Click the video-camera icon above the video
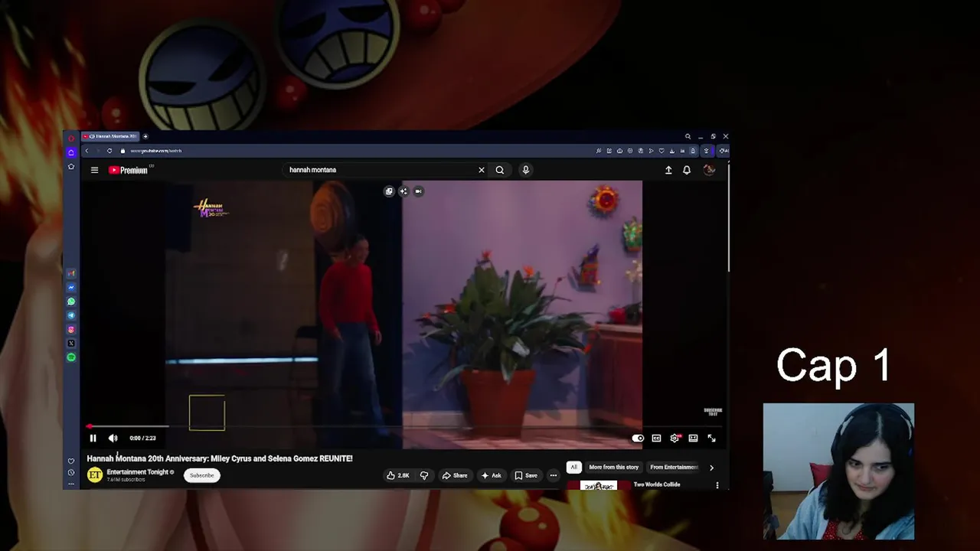Screen dimensions: 980x551 pyautogui.click(x=418, y=191)
